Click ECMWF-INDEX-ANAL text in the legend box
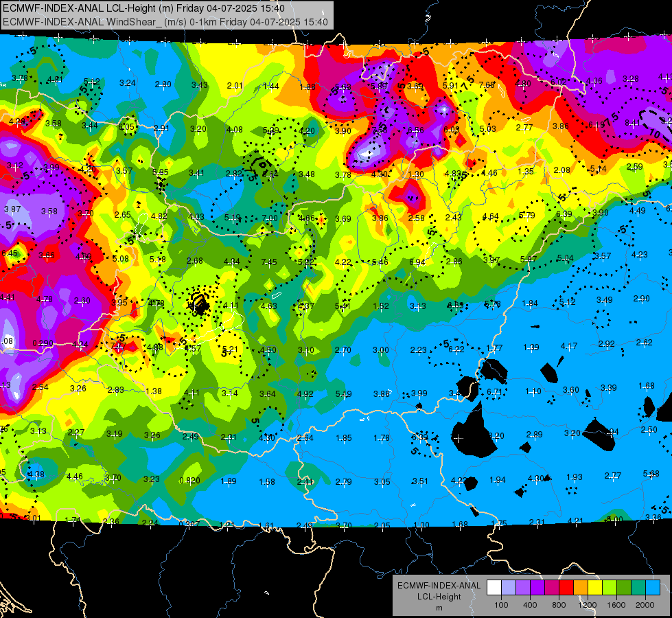This screenshot has width=672, height=618. coord(439,586)
